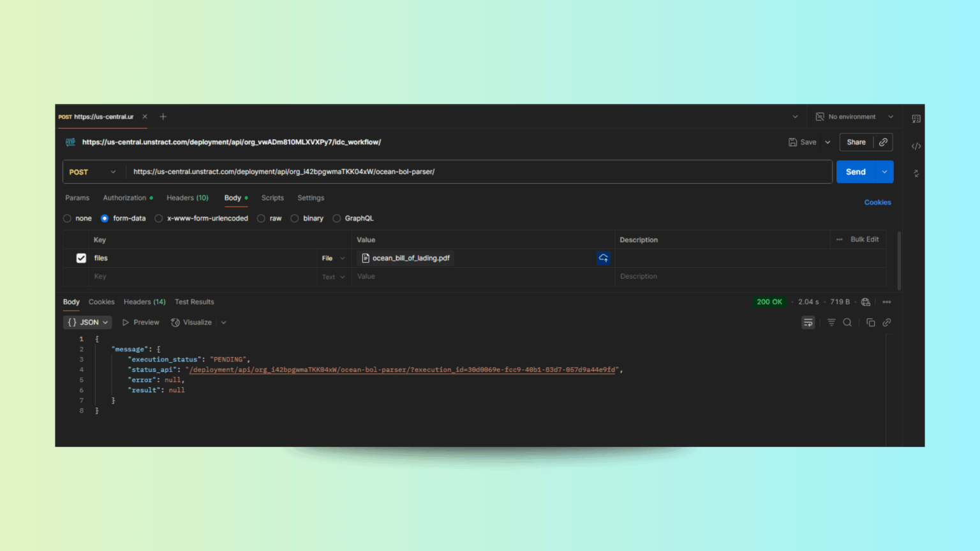Select the search icon in response toolbar

click(x=847, y=322)
